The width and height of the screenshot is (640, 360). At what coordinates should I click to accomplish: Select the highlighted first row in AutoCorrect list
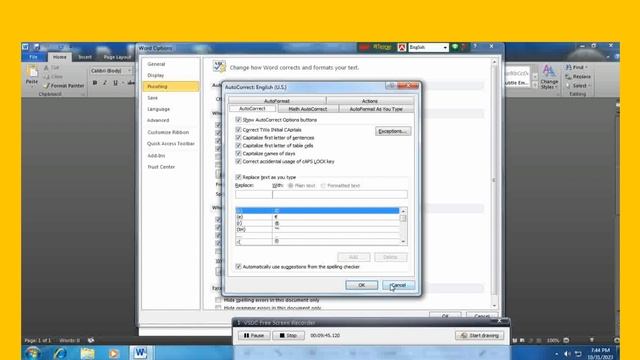point(318,211)
